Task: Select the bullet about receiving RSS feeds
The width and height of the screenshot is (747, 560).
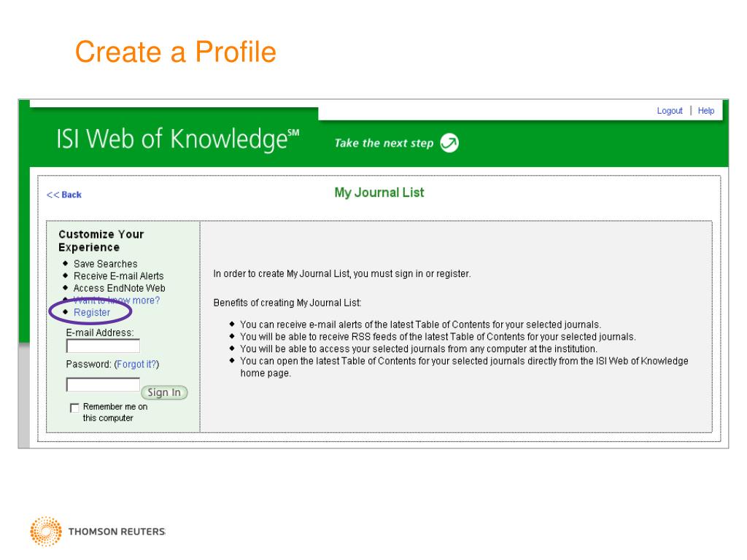Action: click(438, 337)
